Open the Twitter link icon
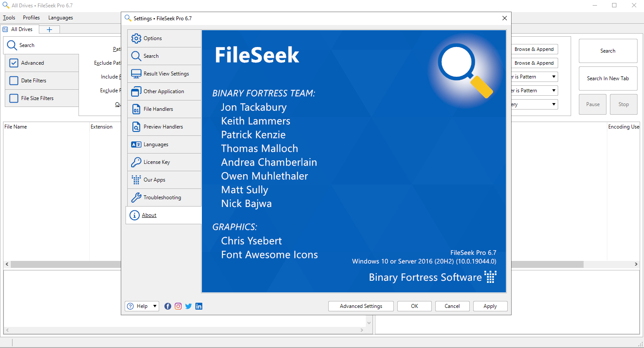 tap(188, 306)
